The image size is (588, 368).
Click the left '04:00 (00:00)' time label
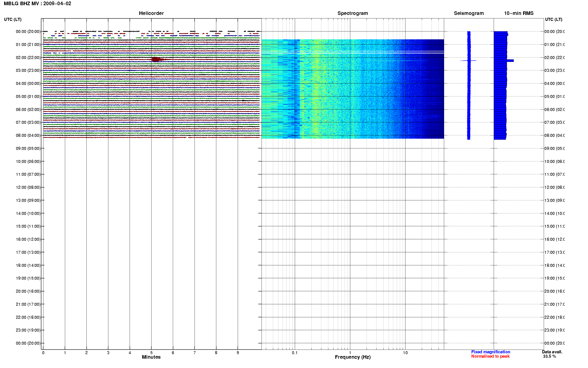[x=28, y=83]
